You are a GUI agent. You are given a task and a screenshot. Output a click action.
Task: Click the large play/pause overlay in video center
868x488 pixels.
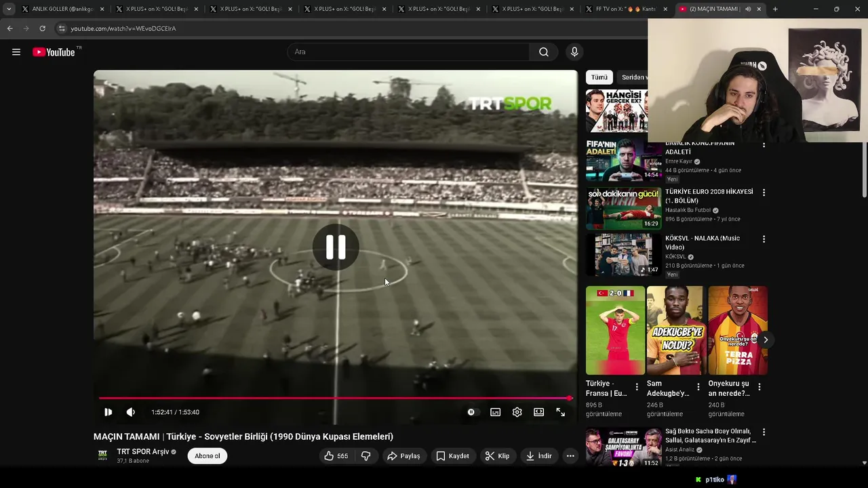tap(336, 247)
